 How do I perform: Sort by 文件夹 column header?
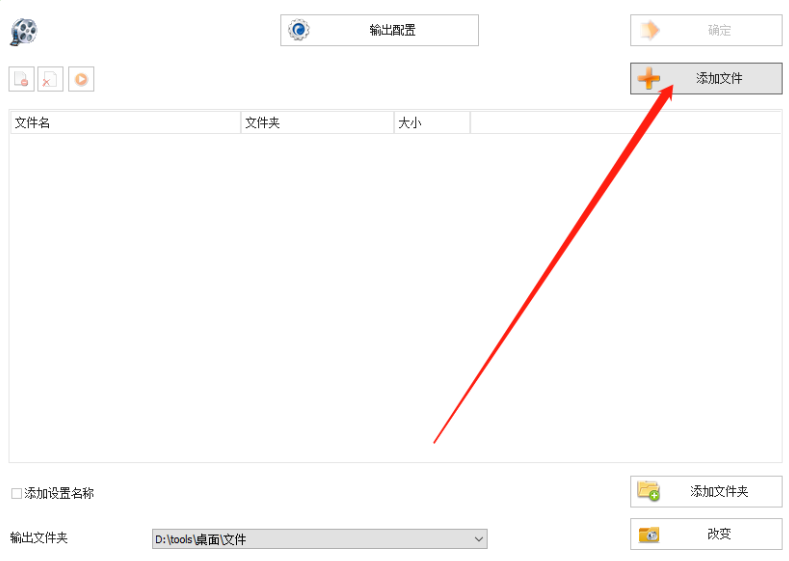(x=318, y=123)
